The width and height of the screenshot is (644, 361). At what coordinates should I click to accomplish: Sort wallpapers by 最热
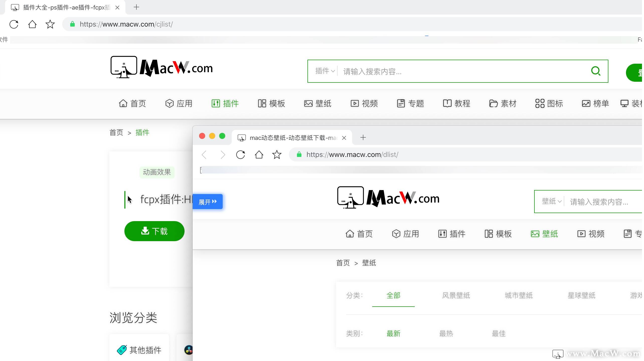coord(446,333)
